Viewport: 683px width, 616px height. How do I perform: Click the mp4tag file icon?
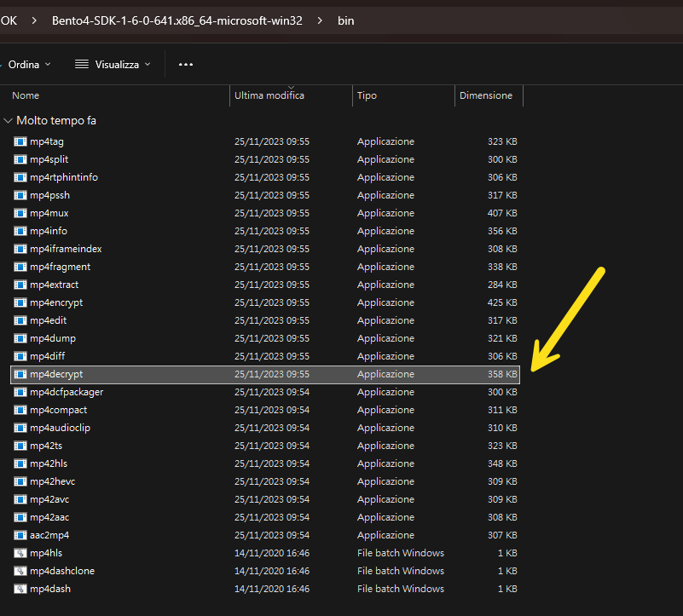click(x=20, y=141)
